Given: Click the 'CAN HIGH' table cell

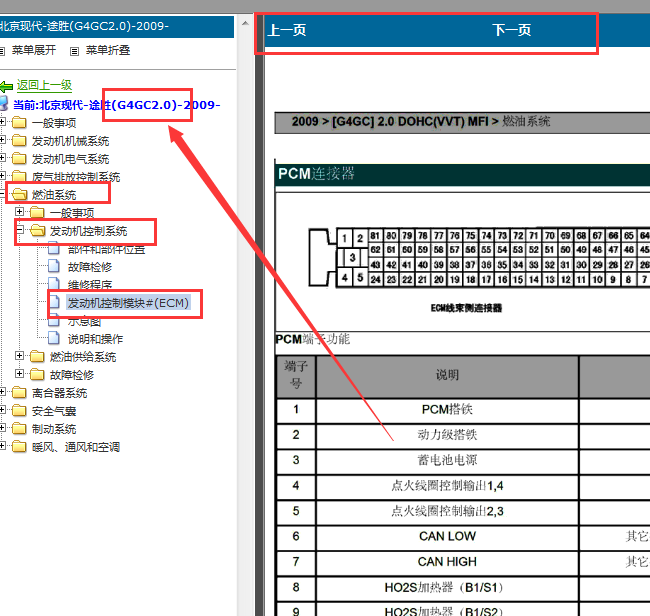Looking at the screenshot, I should tap(447, 562).
